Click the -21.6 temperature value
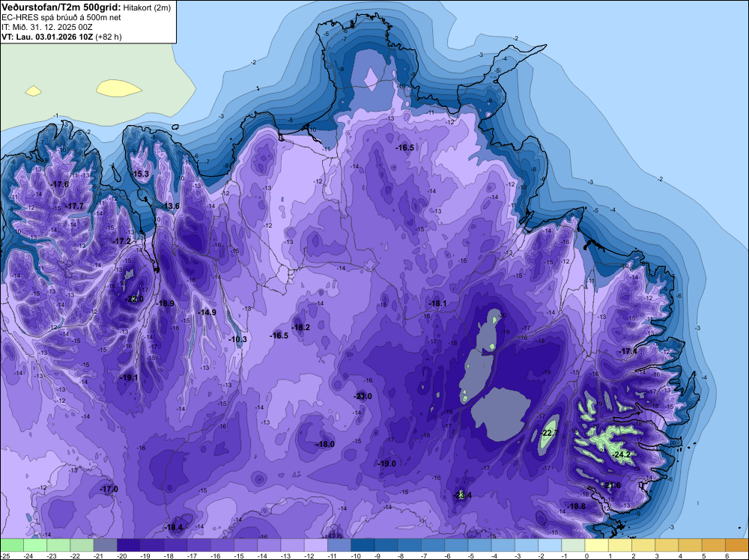 coord(612,486)
